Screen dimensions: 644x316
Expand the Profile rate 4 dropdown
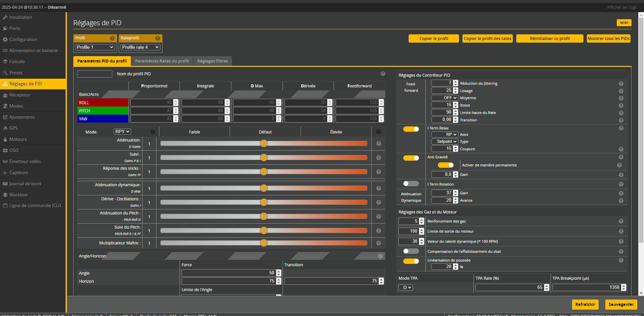pos(141,47)
